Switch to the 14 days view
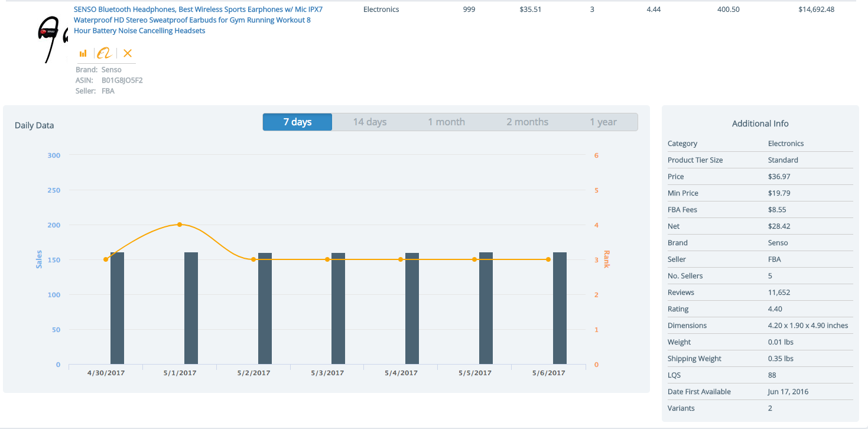Image resolution: width=868 pixels, height=429 pixels. [x=369, y=122]
